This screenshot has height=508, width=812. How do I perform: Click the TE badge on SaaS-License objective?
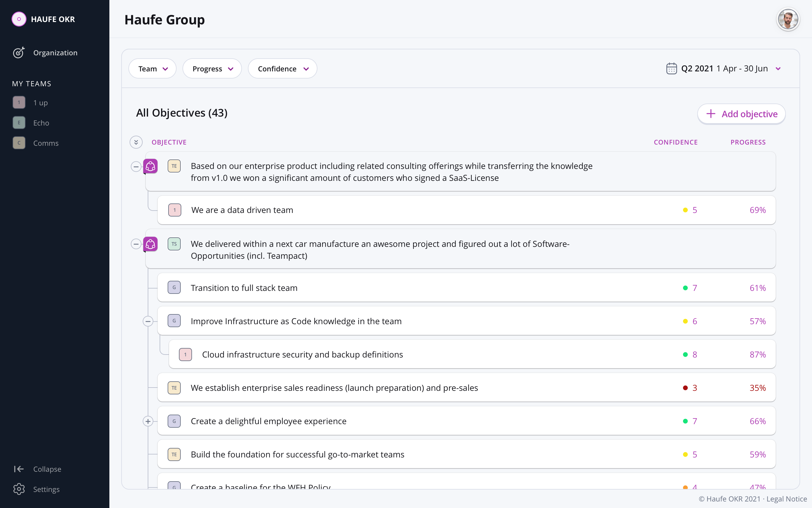tap(174, 166)
